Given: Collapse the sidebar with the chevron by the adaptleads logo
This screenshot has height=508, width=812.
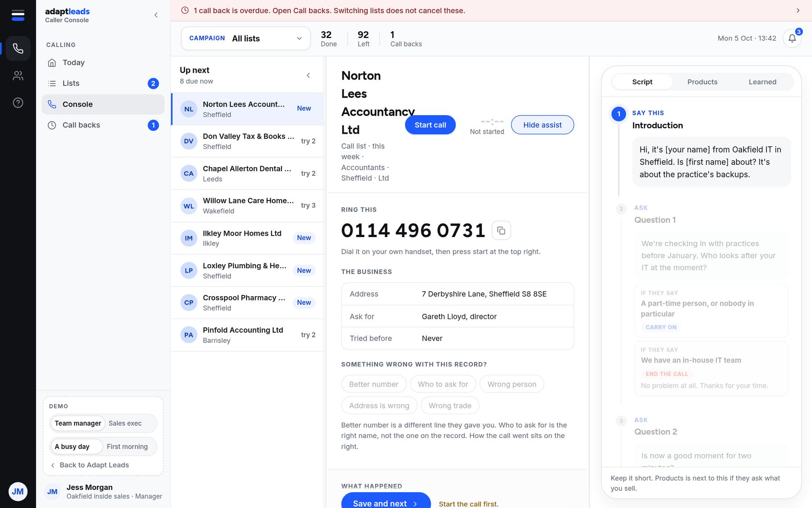Looking at the screenshot, I should coord(156,15).
